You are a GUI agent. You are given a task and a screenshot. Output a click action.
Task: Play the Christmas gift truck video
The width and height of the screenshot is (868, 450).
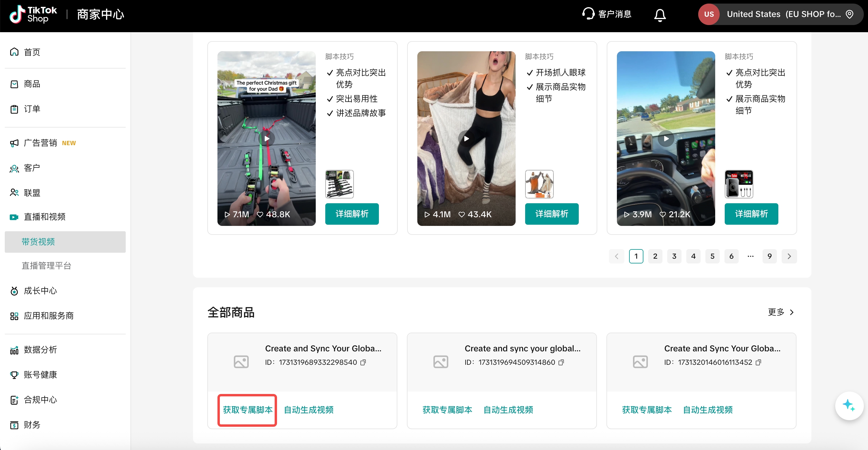click(267, 139)
